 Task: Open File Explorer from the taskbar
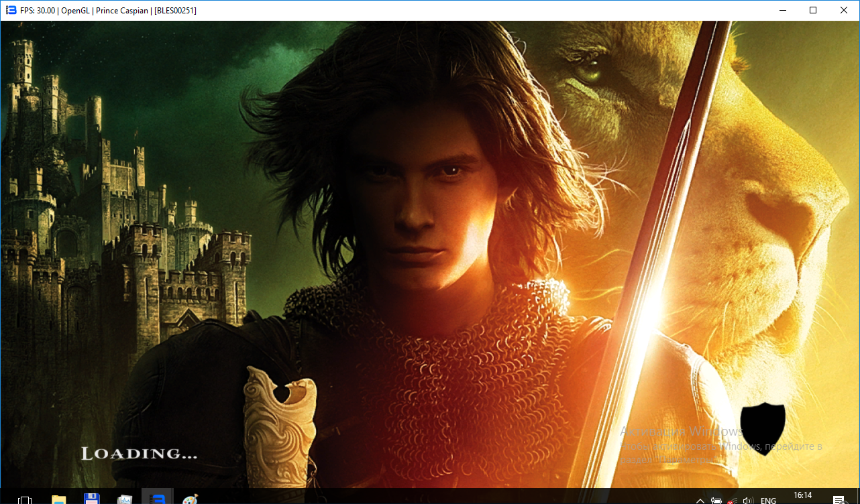59,499
